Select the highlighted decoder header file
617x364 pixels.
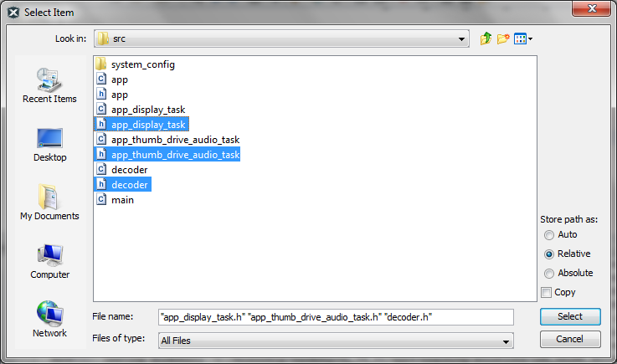coord(129,185)
